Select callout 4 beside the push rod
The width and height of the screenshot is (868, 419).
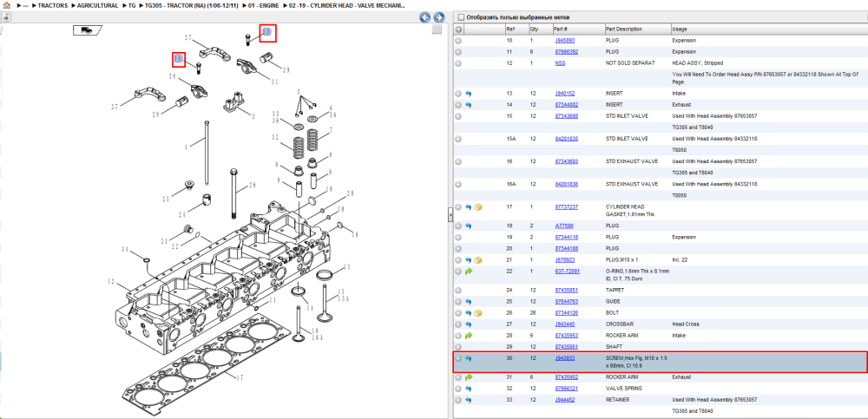[187, 147]
